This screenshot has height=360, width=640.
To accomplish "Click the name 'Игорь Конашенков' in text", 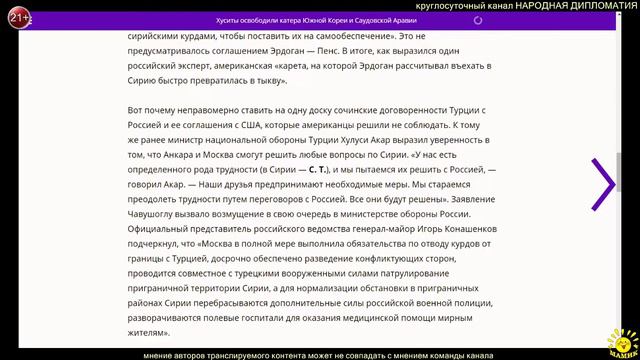I will [x=457, y=229].
